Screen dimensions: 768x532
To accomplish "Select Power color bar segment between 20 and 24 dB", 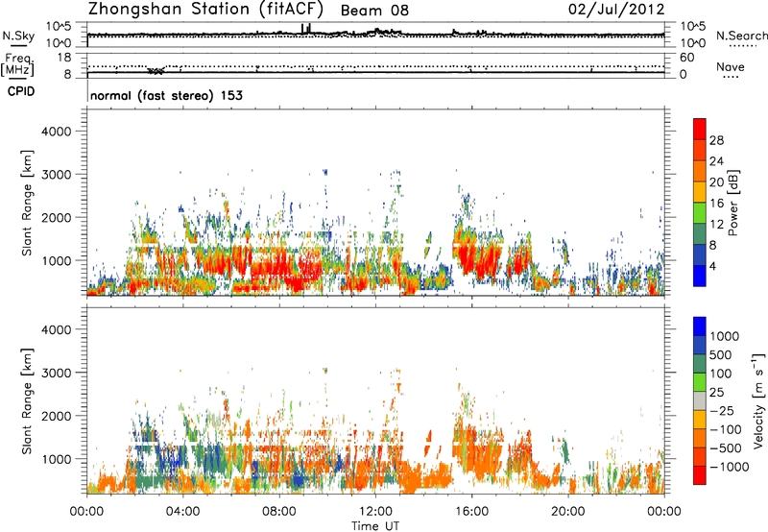I will click(700, 171).
